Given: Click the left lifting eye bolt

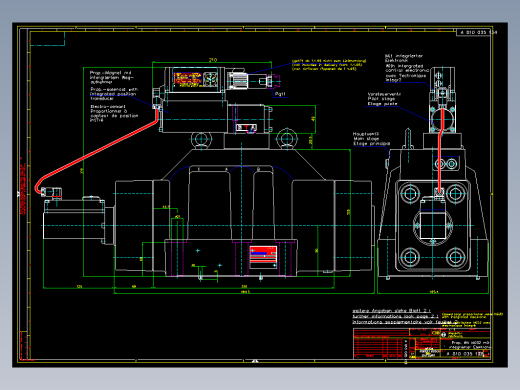Looking at the screenshot, I should pos(201,139).
